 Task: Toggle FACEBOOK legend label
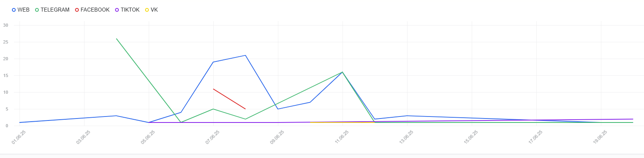pos(92,10)
